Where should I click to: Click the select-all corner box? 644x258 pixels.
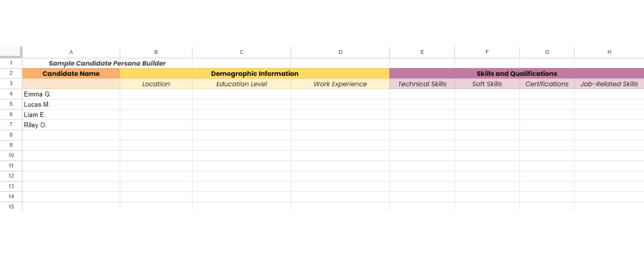tap(10, 51)
